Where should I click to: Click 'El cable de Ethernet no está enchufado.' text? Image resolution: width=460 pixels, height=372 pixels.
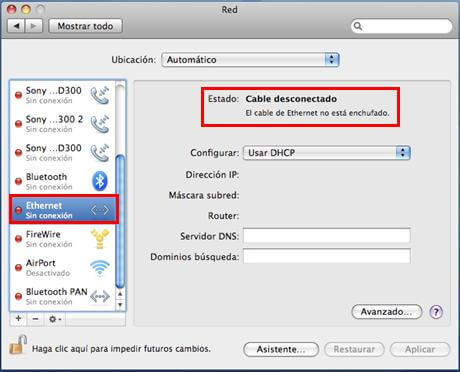(317, 113)
